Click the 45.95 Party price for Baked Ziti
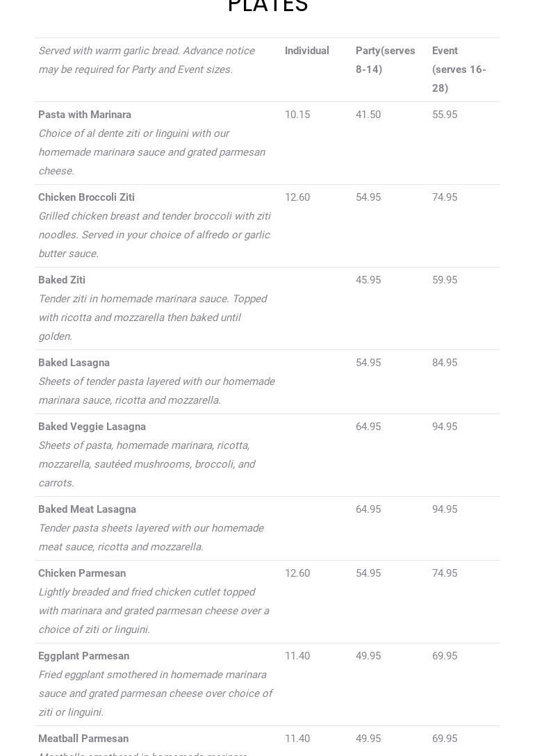Viewport: 535px width, 756px height. tap(368, 280)
